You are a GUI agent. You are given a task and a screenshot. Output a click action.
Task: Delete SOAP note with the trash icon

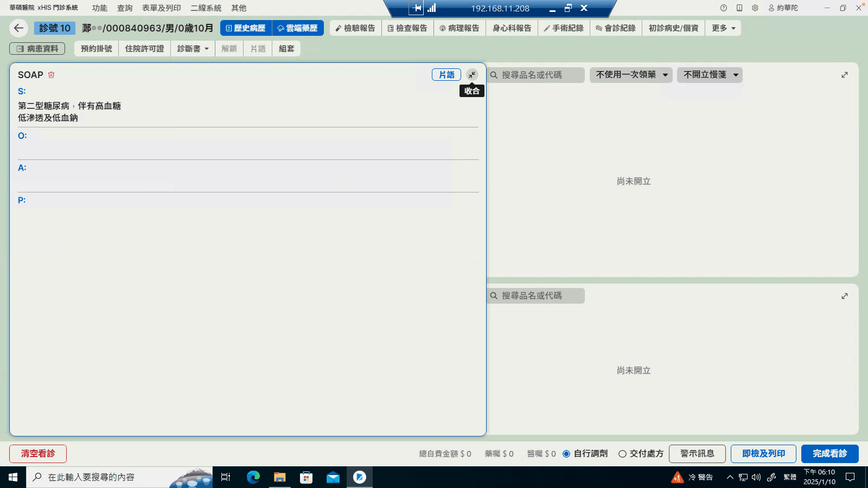click(x=52, y=75)
